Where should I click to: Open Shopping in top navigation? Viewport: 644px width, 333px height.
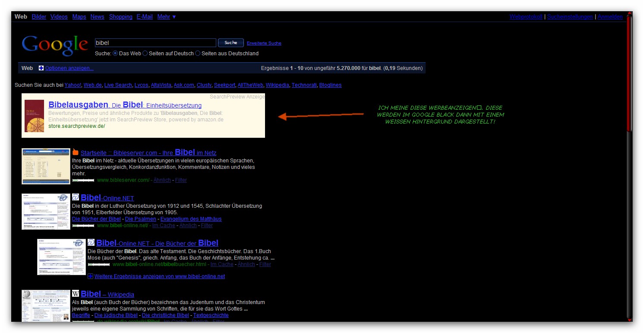[x=121, y=17]
